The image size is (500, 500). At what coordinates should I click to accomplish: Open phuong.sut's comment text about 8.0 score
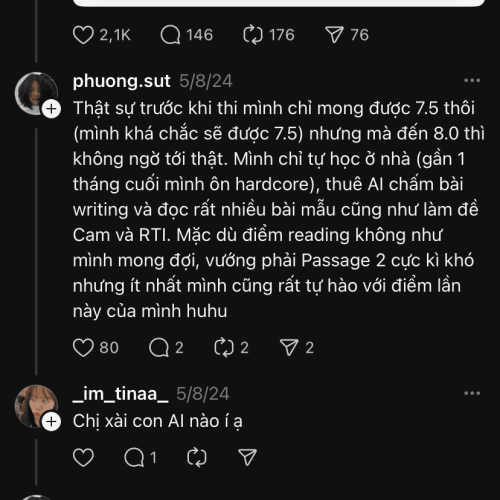279,209
